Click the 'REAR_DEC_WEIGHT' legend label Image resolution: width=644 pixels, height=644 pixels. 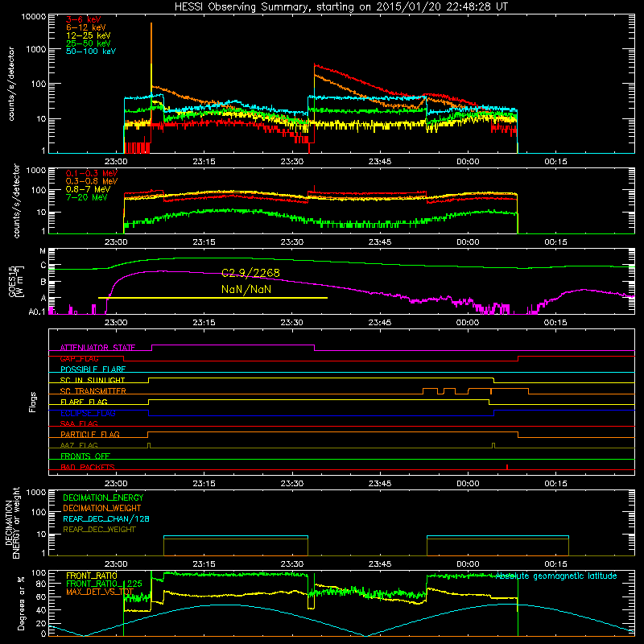(99, 530)
